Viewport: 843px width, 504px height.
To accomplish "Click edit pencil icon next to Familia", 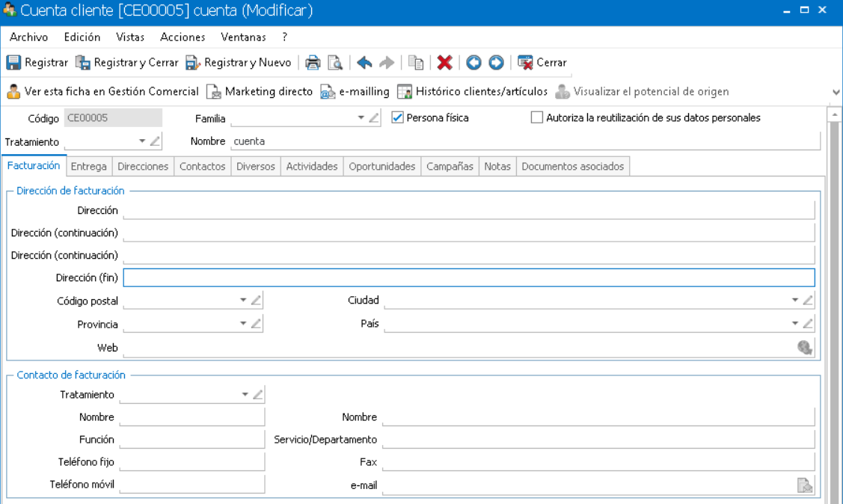I will coord(374,117).
